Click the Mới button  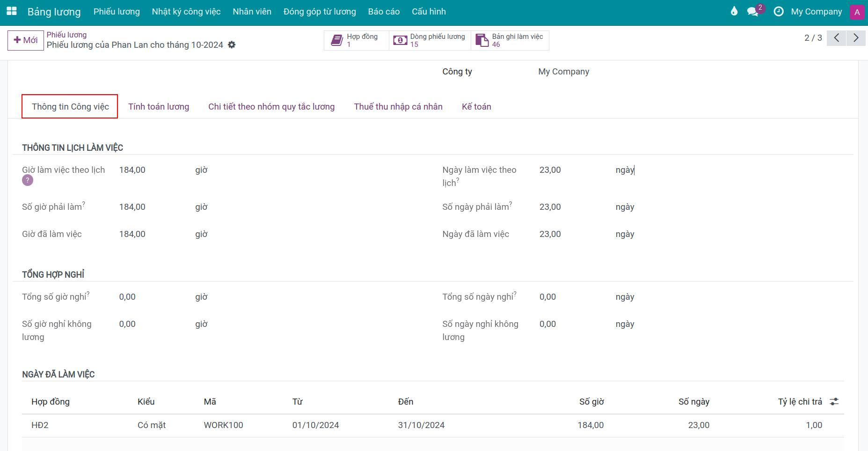(x=26, y=40)
